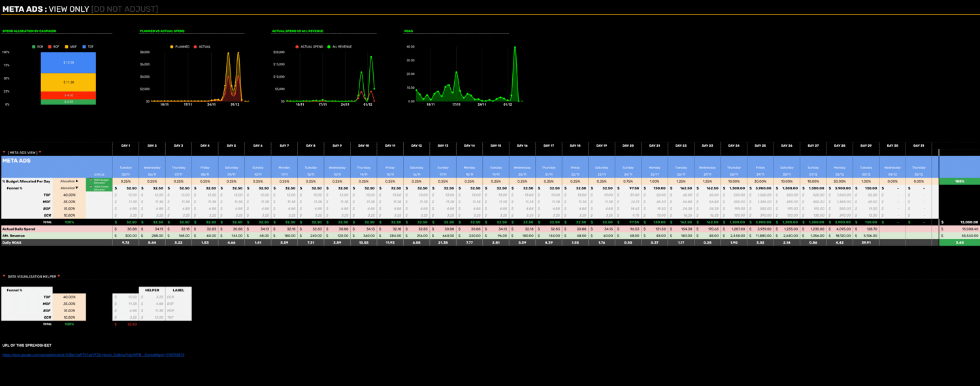Screen dimensions: 980x386
Task: Click red arrow right of DATA VISUALISATION HELPER
Action: click(x=59, y=276)
